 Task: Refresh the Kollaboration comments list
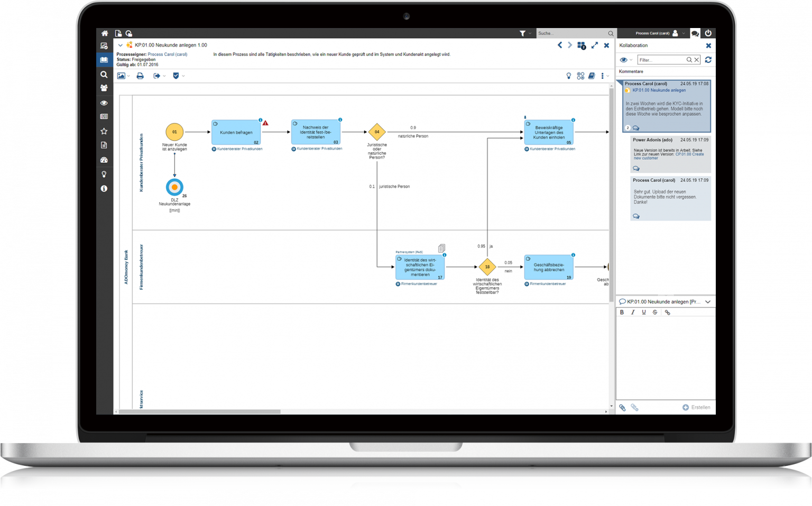point(708,60)
